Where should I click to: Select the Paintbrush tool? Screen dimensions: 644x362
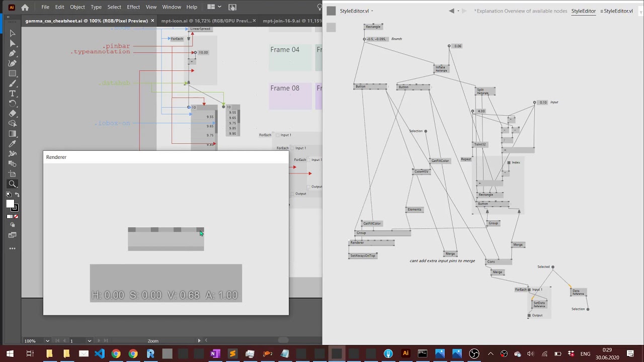[x=13, y=83]
